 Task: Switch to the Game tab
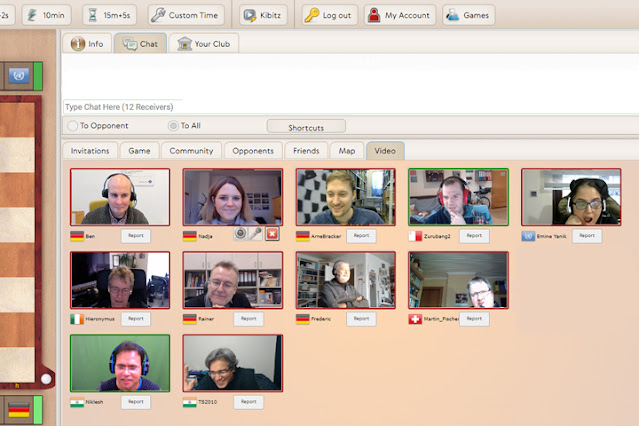[139, 151]
